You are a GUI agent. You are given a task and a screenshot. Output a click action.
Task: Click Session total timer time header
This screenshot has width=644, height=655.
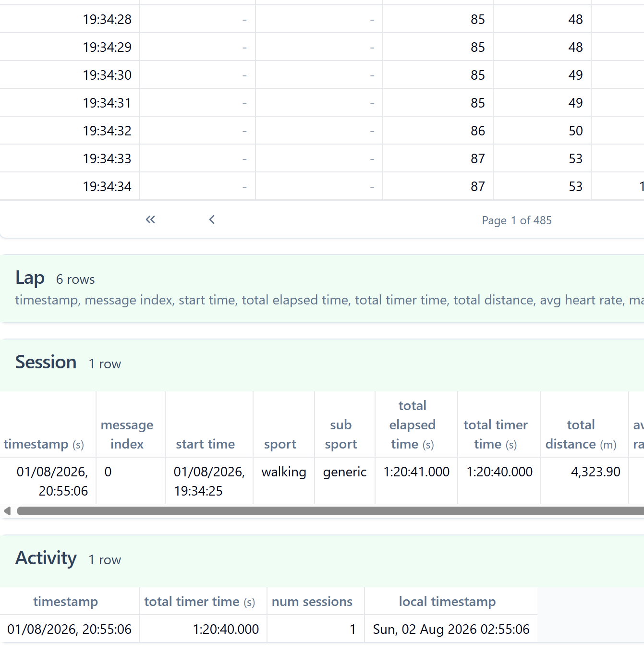pos(496,435)
